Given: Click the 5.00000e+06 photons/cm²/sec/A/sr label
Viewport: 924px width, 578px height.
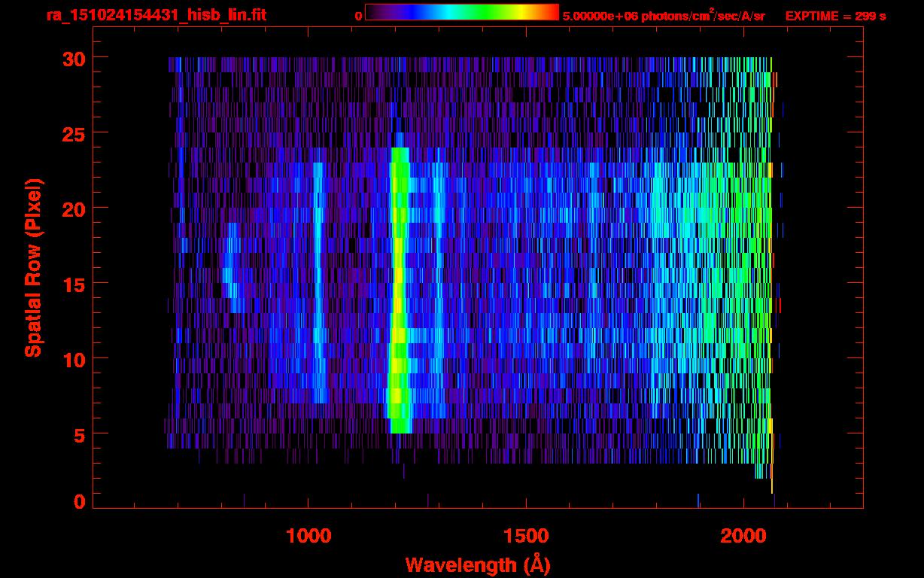Looking at the screenshot, I should (x=664, y=15).
